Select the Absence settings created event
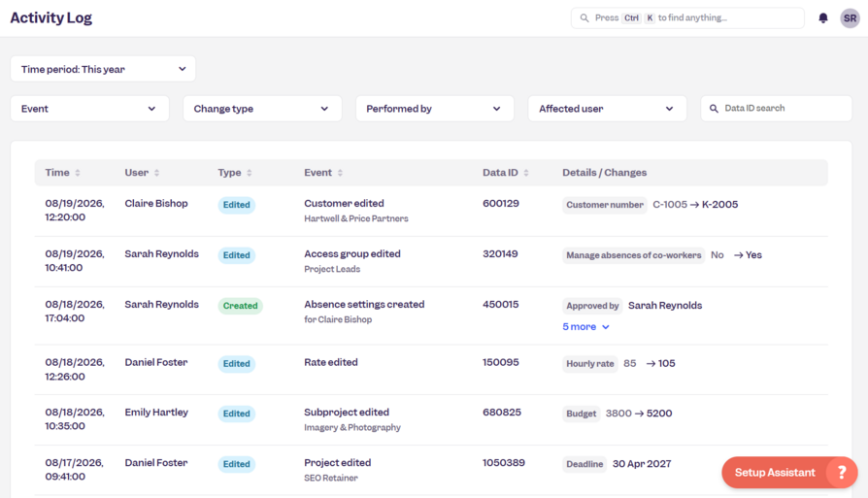The width and height of the screenshot is (868, 498). tap(364, 305)
